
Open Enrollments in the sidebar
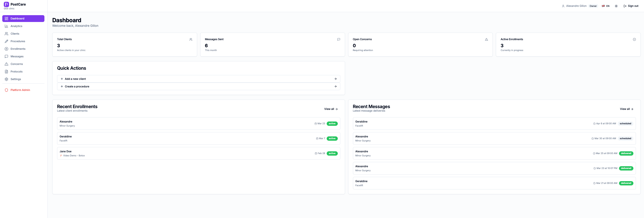click(23, 49)
